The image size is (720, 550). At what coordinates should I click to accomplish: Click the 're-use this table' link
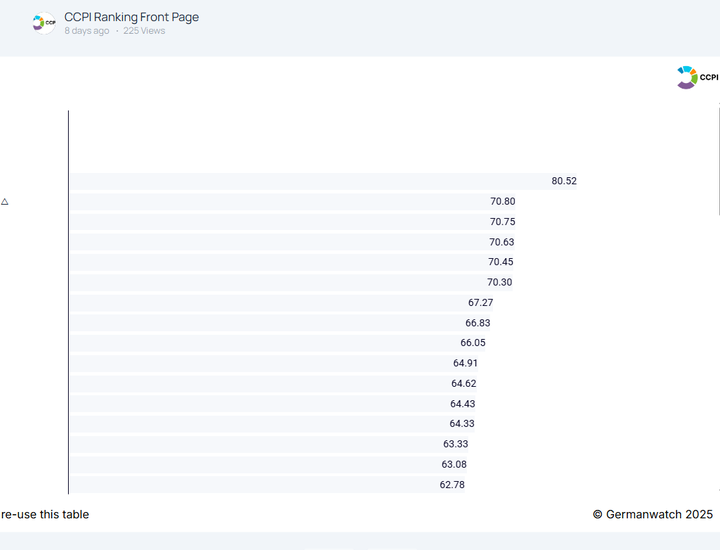45,514
